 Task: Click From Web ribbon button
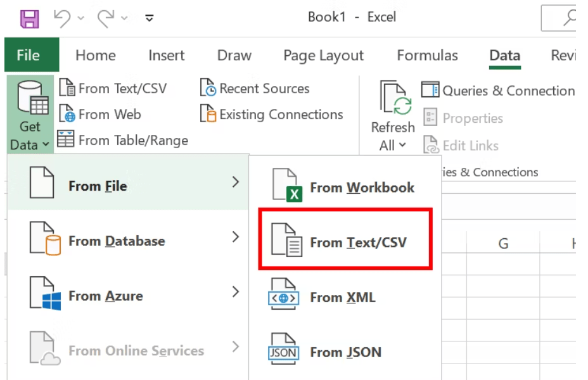[100, 114]
